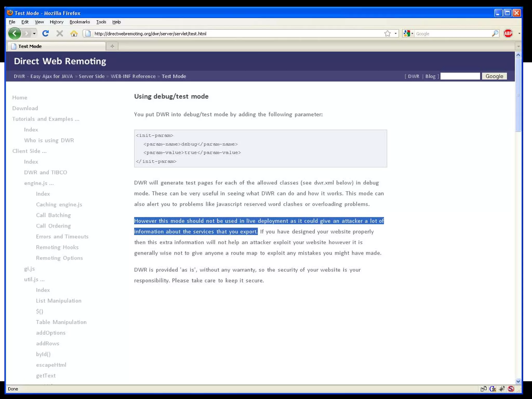Click the Reload page icon
This screenshot has width=532, height=399.
(45, 34)
